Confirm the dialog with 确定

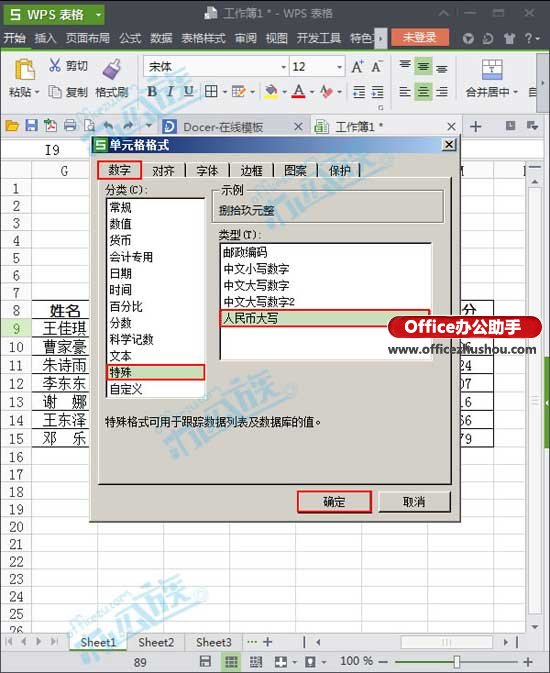pos(334,502)
